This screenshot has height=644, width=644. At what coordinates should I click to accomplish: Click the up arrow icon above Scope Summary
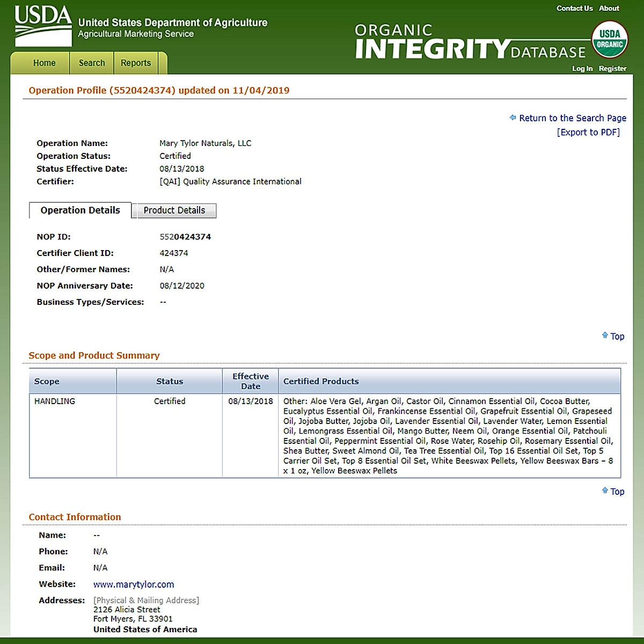click(605, 335)
